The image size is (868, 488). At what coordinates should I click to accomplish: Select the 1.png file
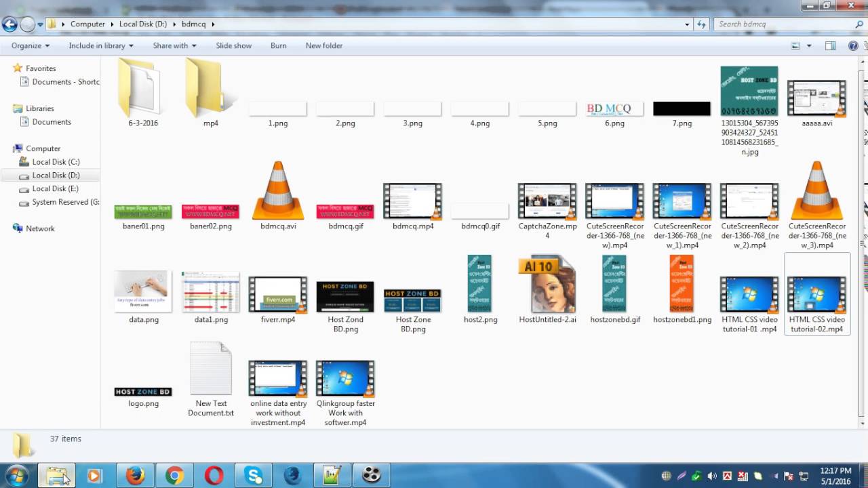[x=278, y=115]
